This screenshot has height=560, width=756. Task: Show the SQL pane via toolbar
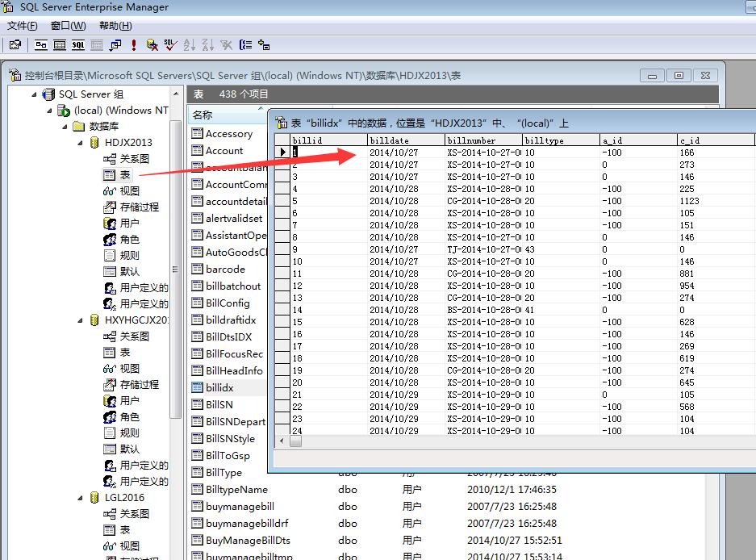[x=78, y=45]
